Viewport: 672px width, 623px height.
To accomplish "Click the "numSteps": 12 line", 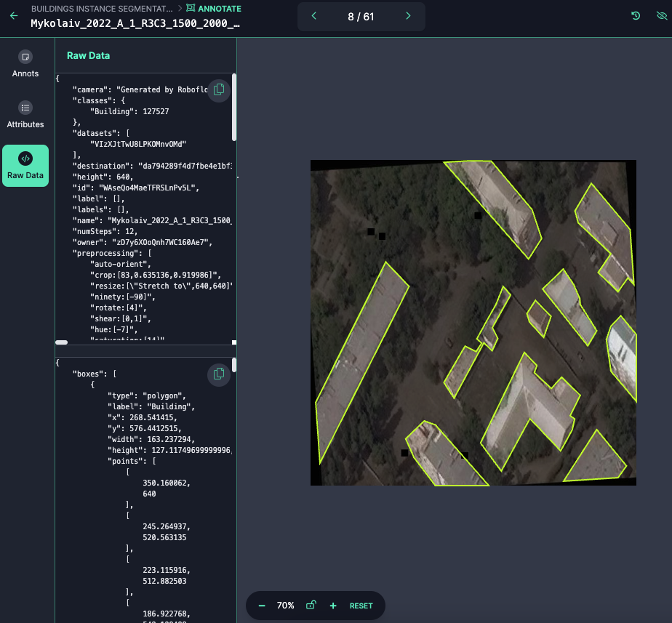I will pos(105,231).
